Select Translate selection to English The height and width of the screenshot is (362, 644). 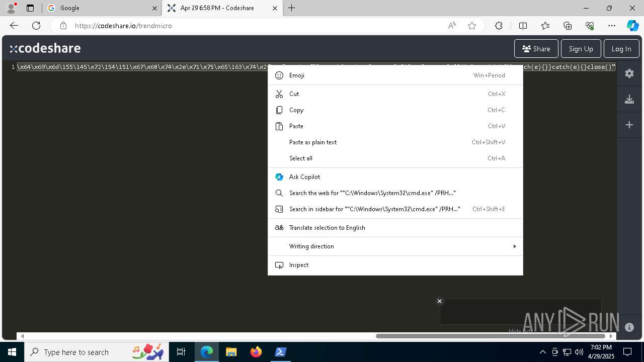click(x=395, y=228)
